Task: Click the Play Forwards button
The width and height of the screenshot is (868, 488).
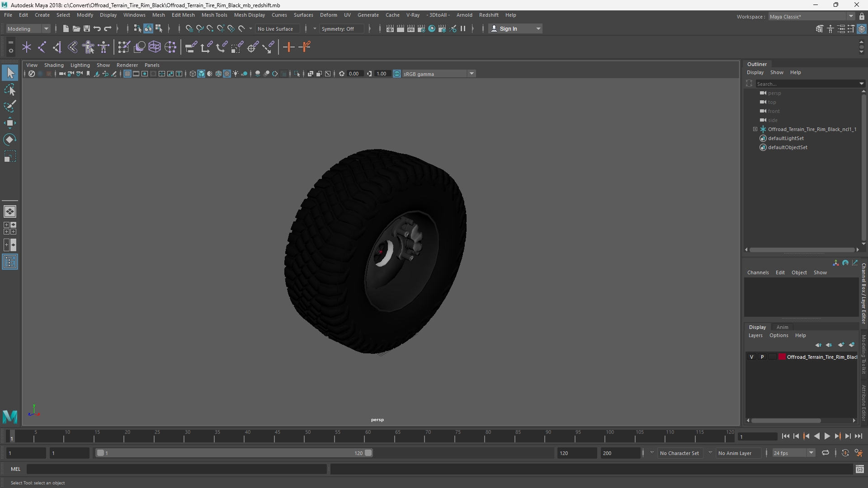Action: pyautogui.click(x=827, y=436)
